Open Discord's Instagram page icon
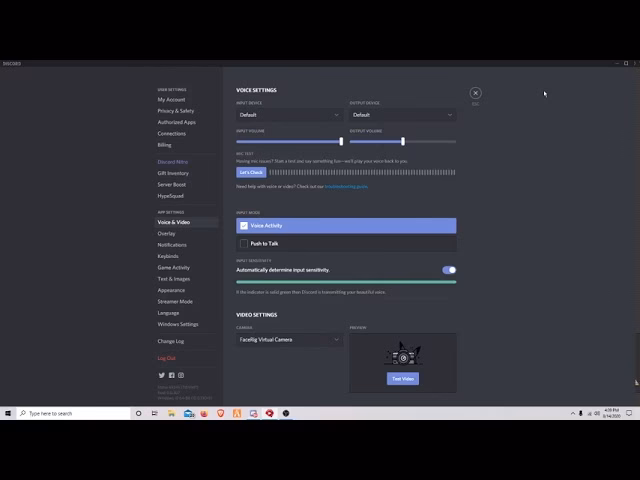 (181, 375)
